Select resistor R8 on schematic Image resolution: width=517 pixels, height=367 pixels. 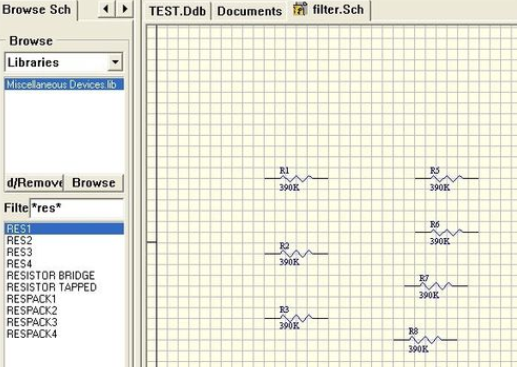pos(425,340)
